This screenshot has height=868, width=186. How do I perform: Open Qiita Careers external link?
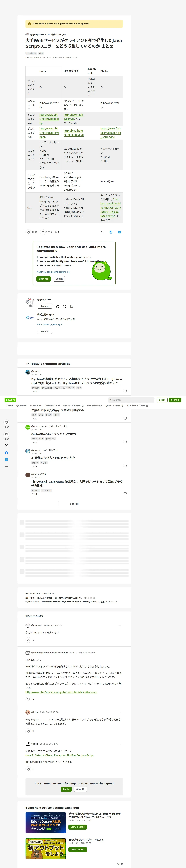click(114, 406)
